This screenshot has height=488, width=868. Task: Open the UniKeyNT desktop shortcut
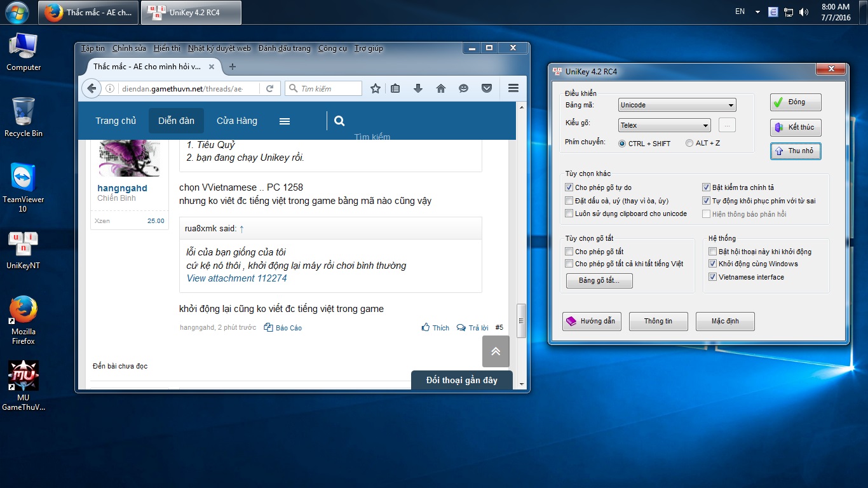tap(24, 250)
